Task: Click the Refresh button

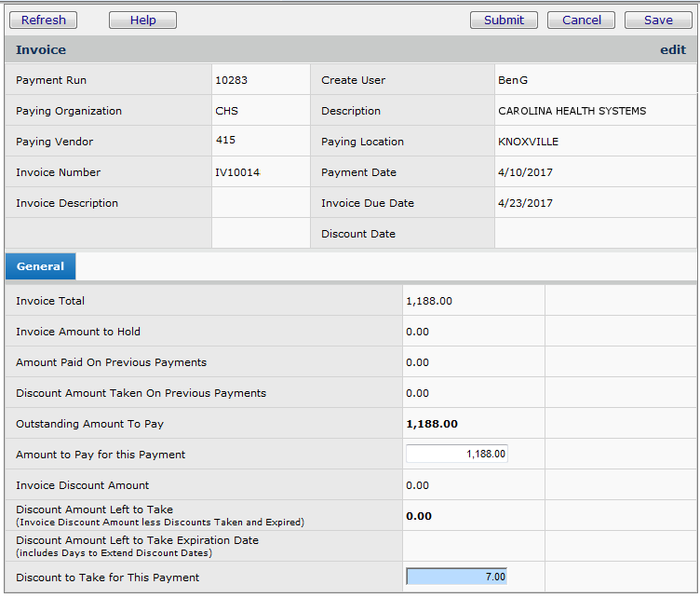Action: (x=44, y=20)
